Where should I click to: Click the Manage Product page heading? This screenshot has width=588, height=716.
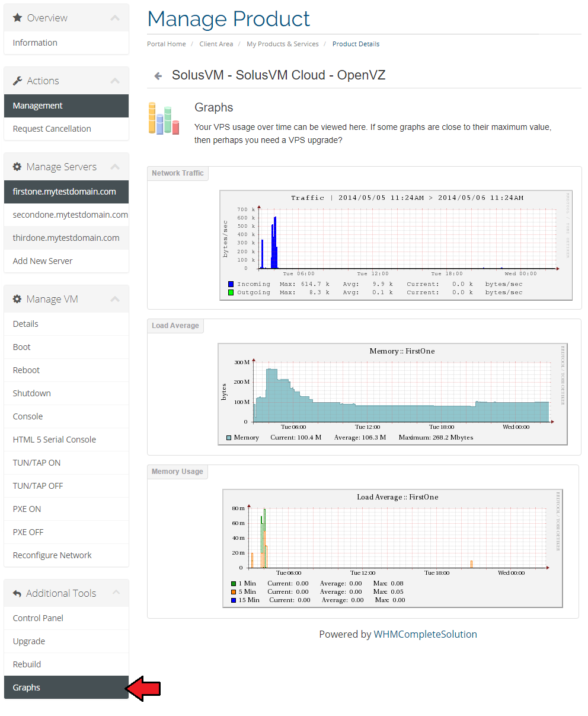tap(229, 19)
